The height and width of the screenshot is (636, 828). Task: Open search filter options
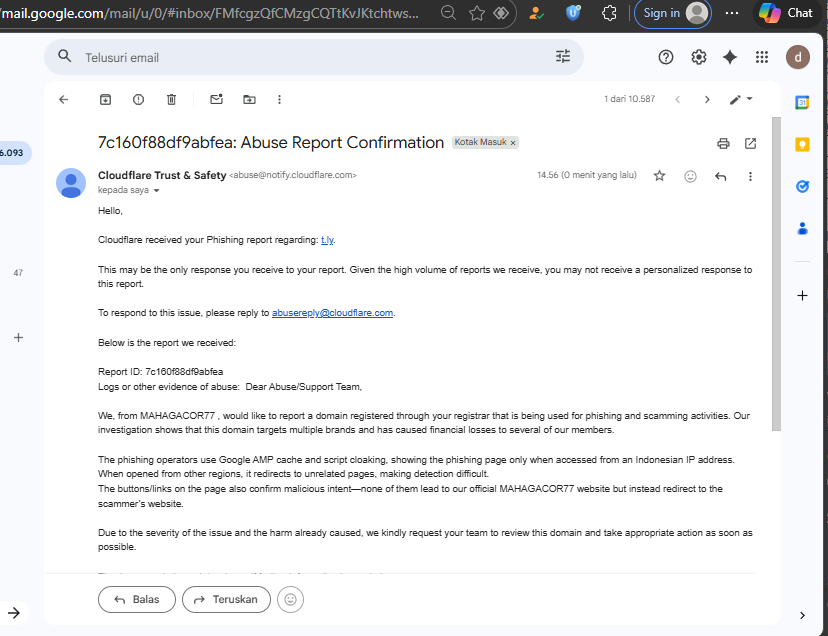pos(563,57)
